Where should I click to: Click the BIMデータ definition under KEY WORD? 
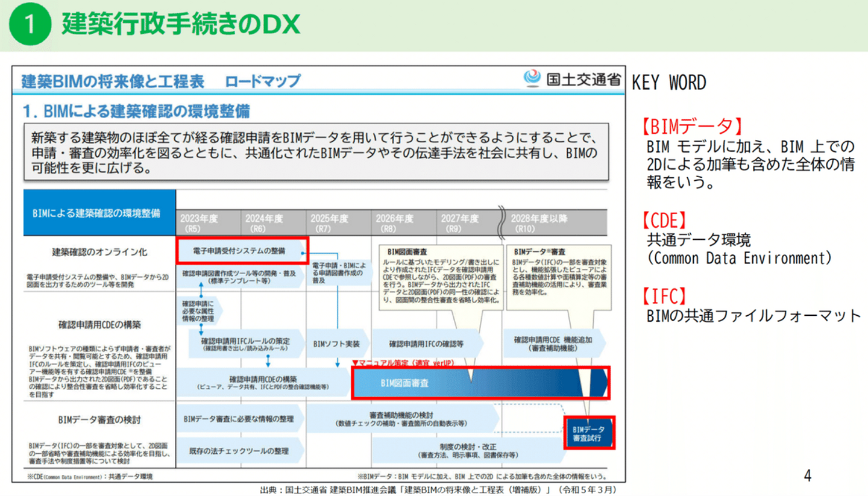[750, 164]
